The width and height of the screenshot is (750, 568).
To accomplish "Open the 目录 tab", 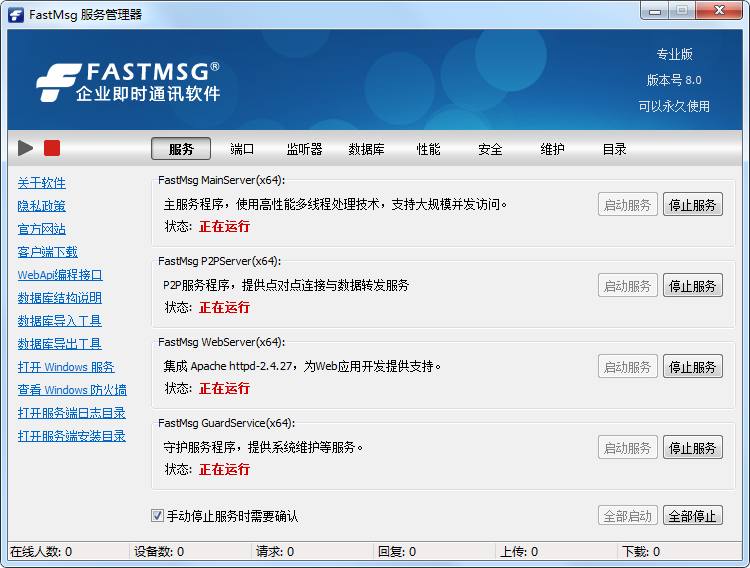I will [615, 149].
